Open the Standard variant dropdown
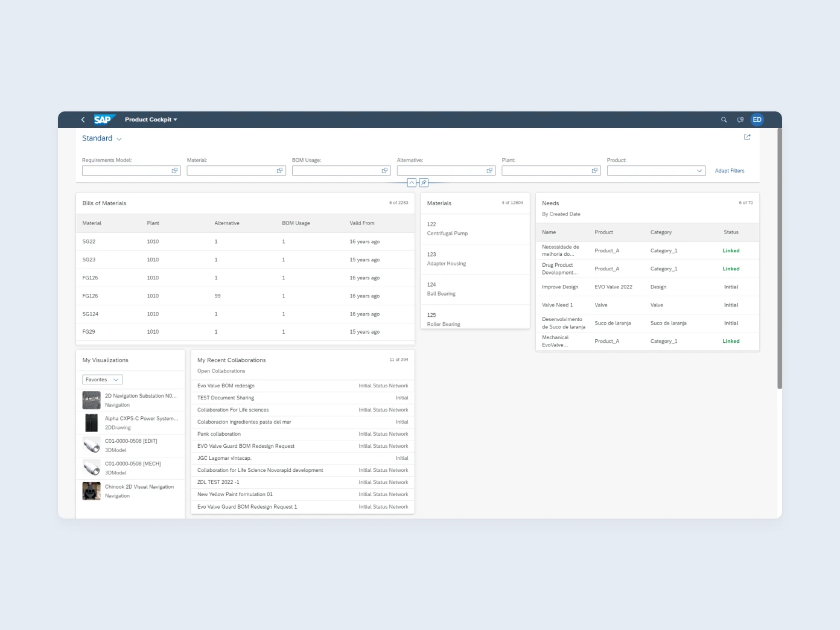This screenshot has height=630, width=840. (x=101, y=138)
